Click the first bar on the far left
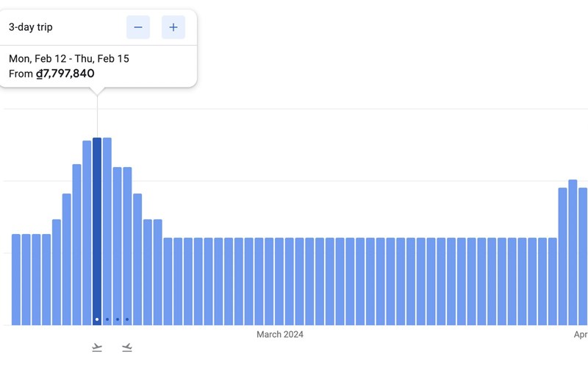Screen dimensions: 588x365 (x=16, y=280)
